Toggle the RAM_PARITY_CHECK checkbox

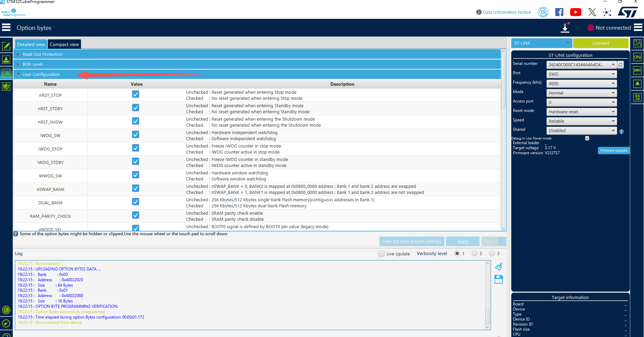[x=135, y=215]
